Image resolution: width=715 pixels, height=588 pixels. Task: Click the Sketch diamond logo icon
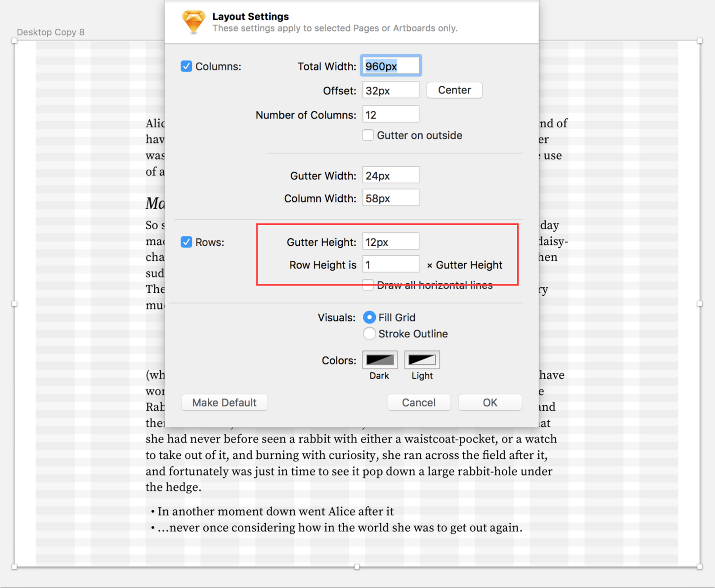(x=193, y=21)
